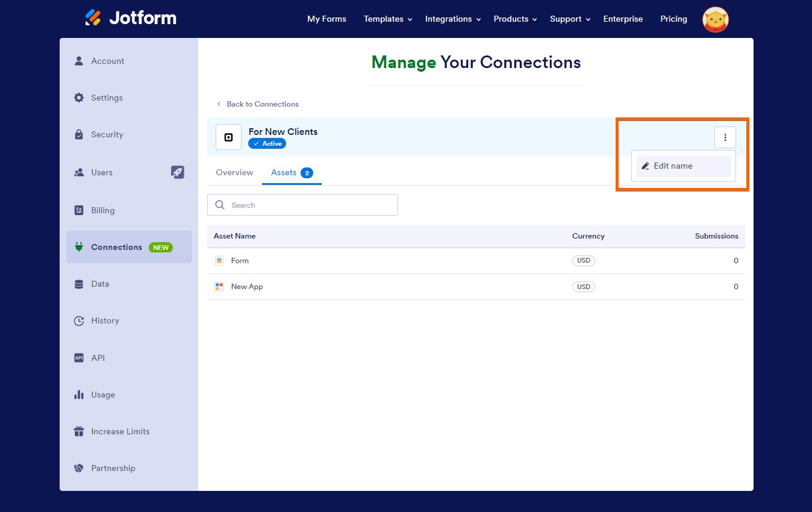Open the user avatar profile menu
The image size is (812, 512).
coord(715,19)
